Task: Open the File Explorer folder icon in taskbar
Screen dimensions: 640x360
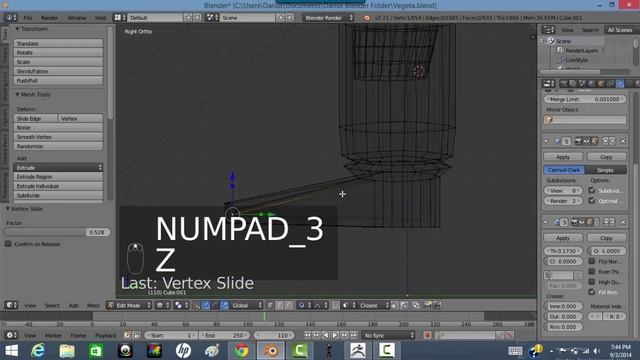Action: click(67, 351)
